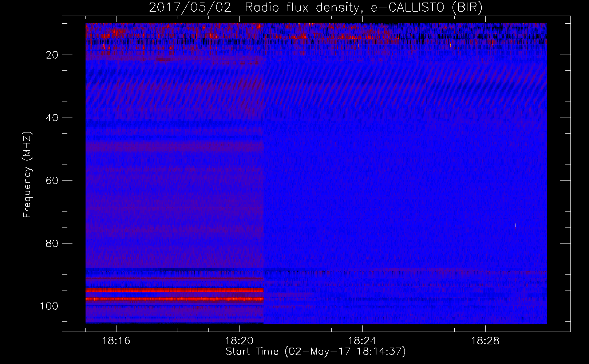Click the '18:28' time tick label
Screen dimensions: 589x364
tap(485, 341)
